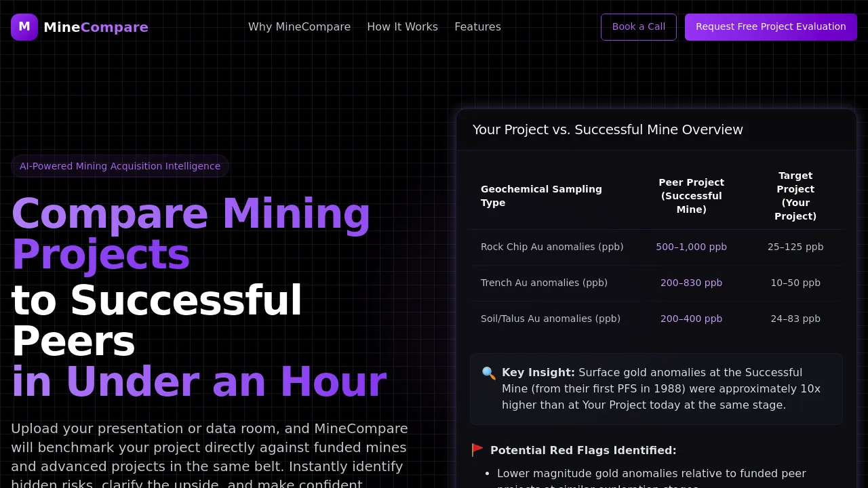
Task: Click the 10–50 ppb value
Action: point(795,283)
